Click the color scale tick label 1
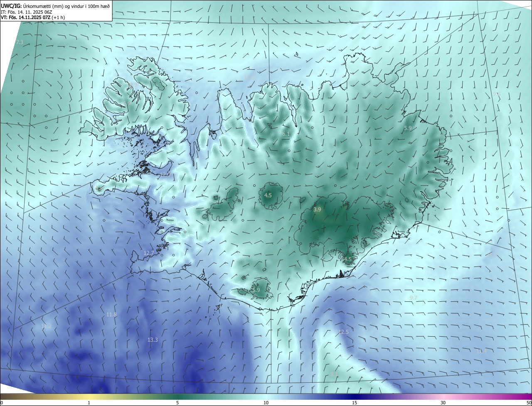532x406 pixels. 89,403
